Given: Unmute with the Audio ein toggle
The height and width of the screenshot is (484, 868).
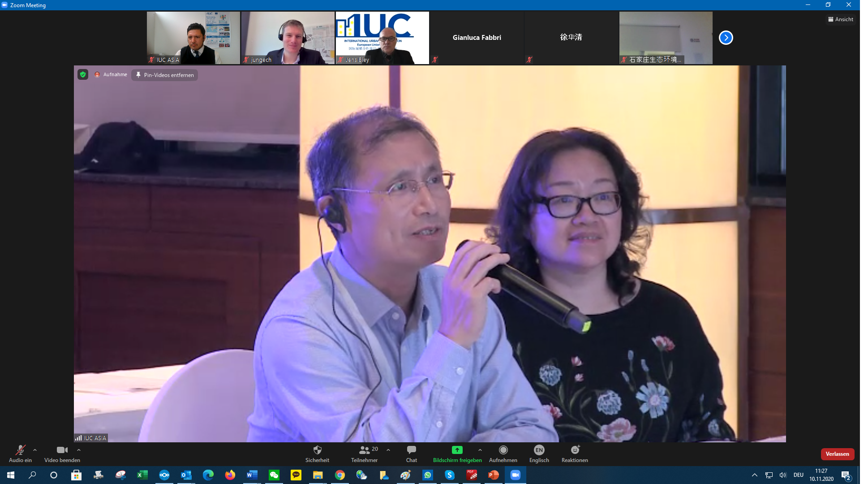Looking at the screenshot, I should (x=20, y=450).
